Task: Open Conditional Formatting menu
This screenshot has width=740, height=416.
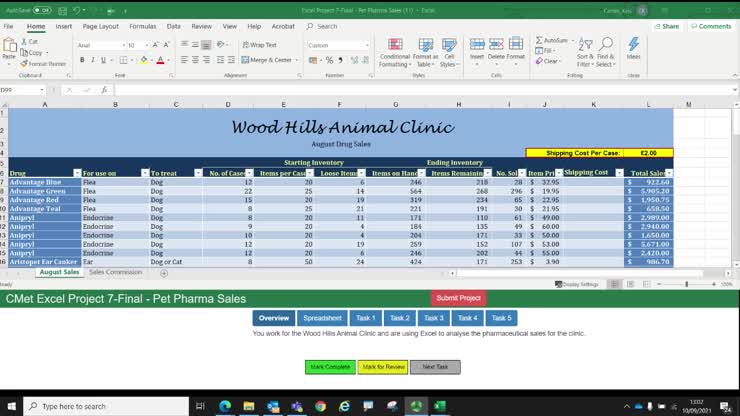Action: [x=395, y=52]
